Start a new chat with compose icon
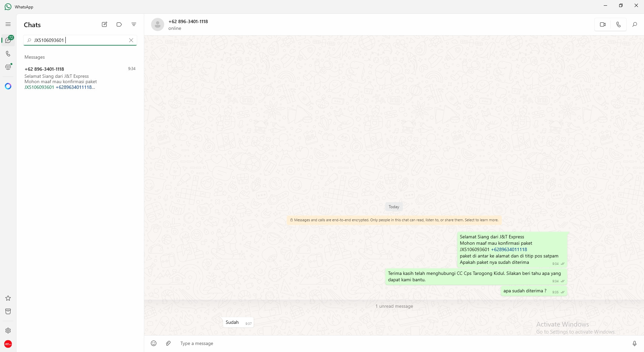This screenshot has width=644, height=352. click(x=104, y=24)
